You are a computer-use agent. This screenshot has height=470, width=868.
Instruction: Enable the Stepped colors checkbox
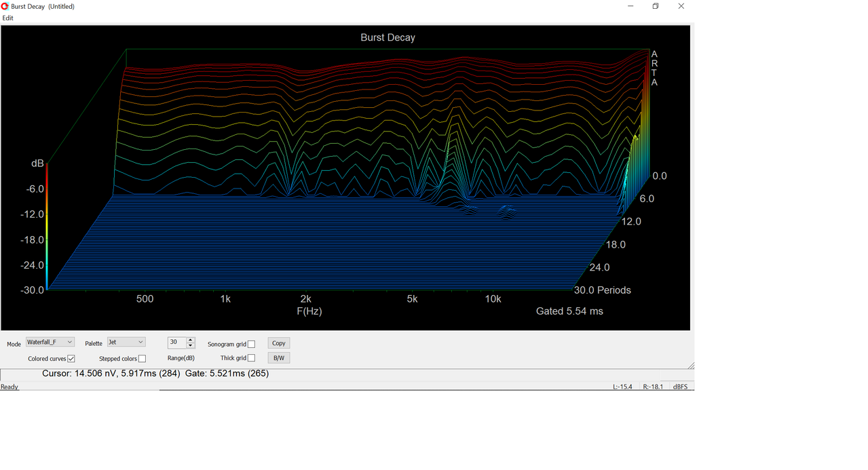pyautogui.click(x=142, y=359)
